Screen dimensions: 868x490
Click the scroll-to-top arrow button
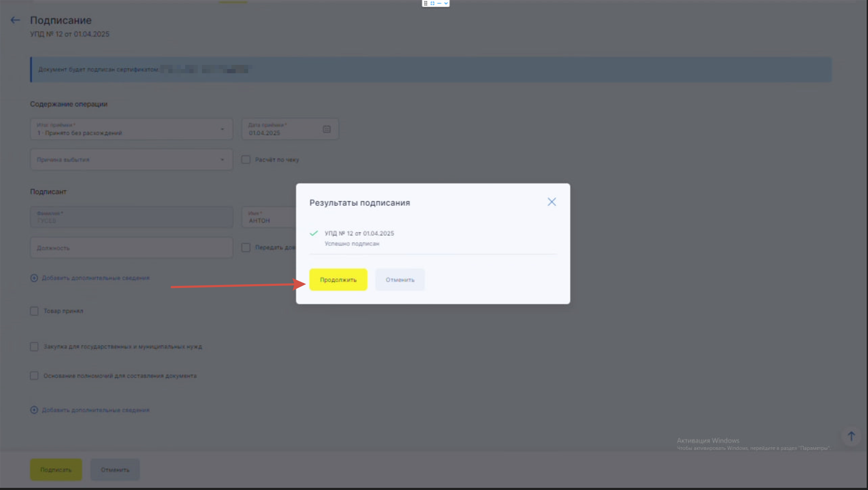coord(851,437)
